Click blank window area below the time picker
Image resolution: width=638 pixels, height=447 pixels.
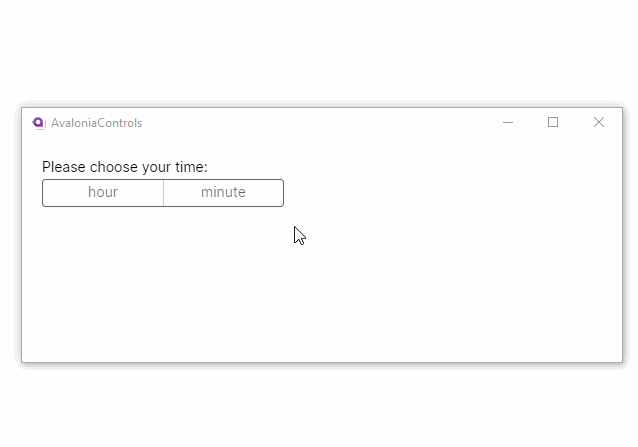320,290
